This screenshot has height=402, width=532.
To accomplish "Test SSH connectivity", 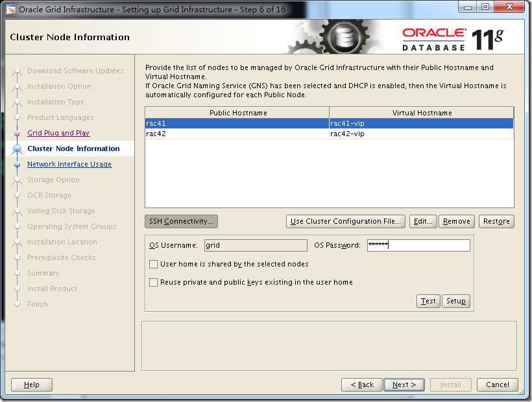I will (x=428, y=301).
